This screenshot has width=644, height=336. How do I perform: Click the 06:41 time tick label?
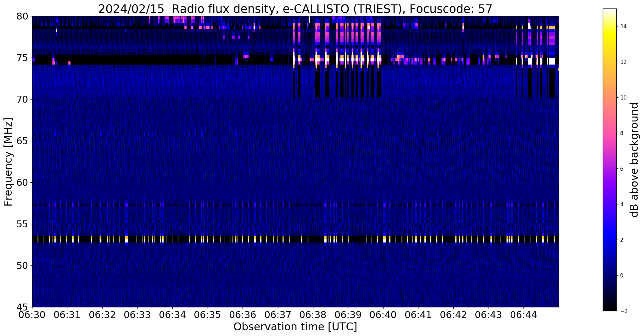[x=418, y=315]
